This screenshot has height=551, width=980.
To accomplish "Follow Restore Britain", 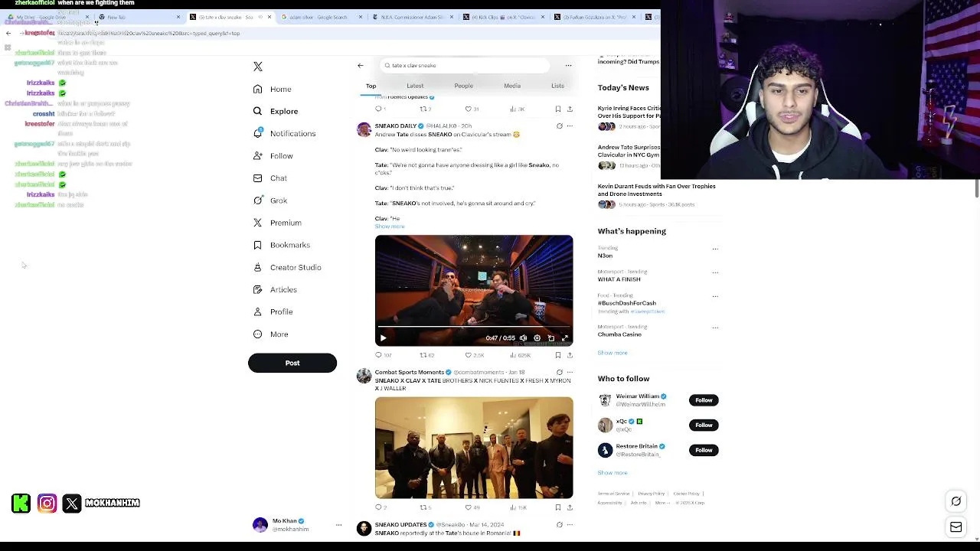I will coord(704,450).
